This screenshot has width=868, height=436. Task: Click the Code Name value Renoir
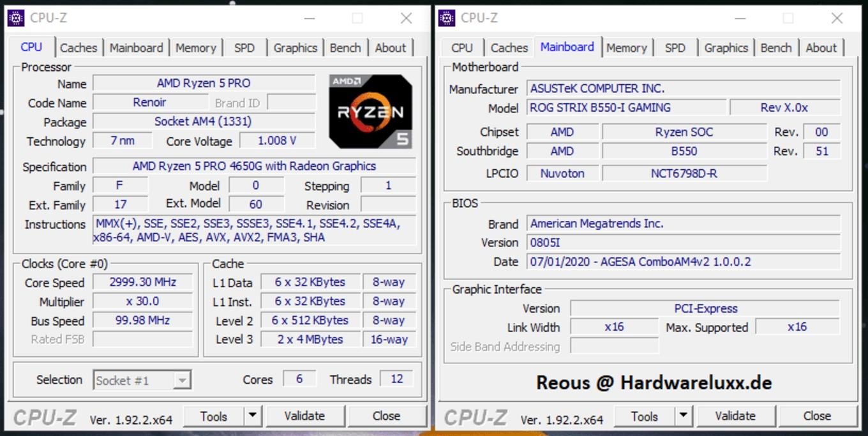click(x=150, y=102)
